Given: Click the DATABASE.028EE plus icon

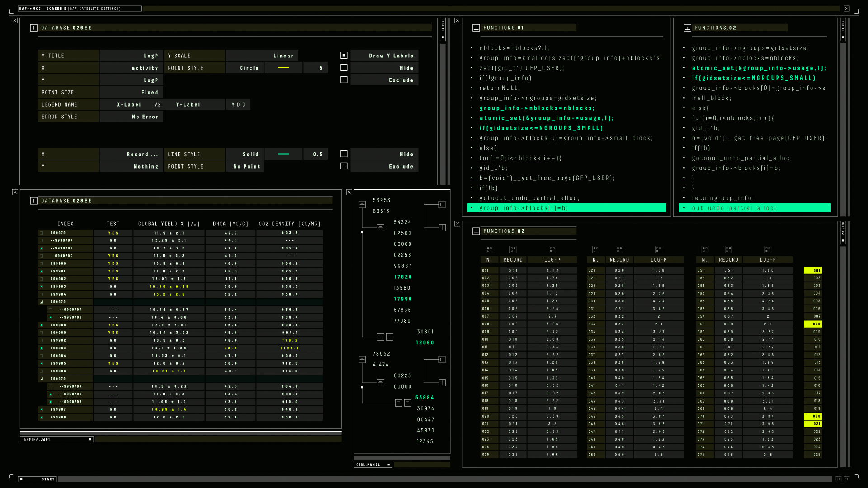Looking at the screenshot, I should pyautogui.click(x=33, y=201).
